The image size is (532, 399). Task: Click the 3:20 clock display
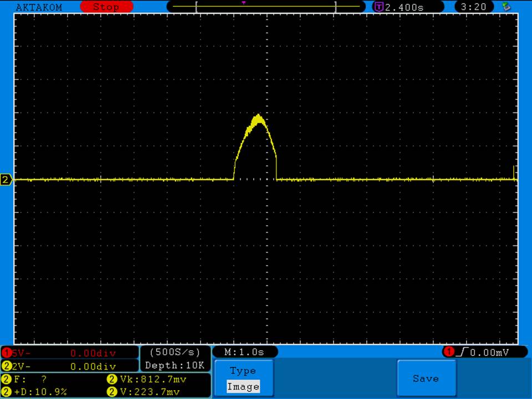coord(473,7)
